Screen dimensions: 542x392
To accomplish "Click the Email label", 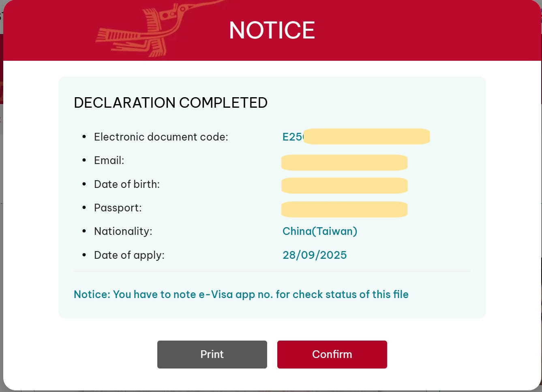I will pos(109,160).
